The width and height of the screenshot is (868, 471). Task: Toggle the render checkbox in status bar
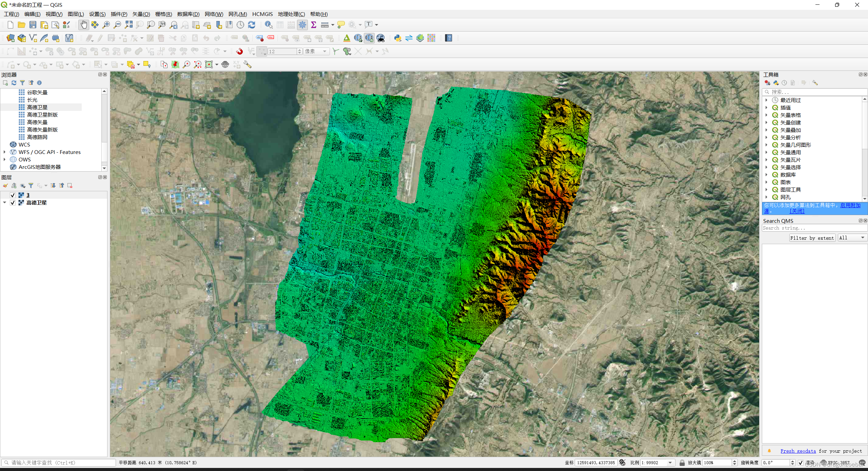[801, 463]
